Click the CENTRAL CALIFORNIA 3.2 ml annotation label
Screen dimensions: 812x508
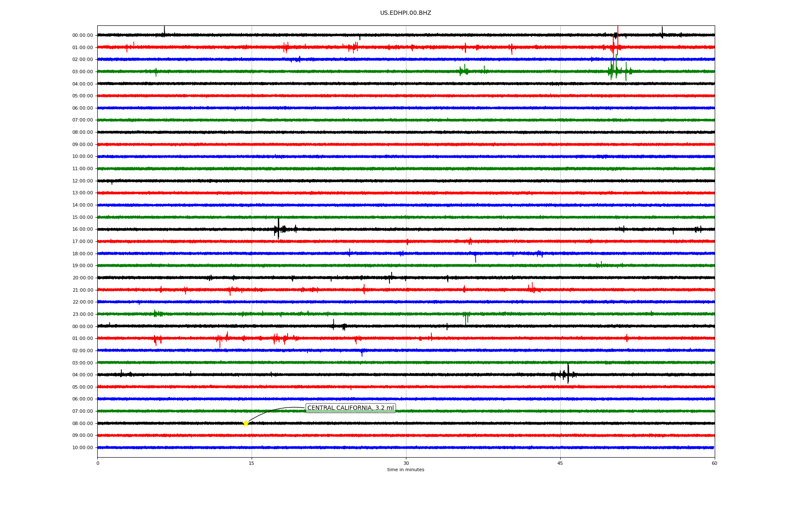tap(350, 408)
